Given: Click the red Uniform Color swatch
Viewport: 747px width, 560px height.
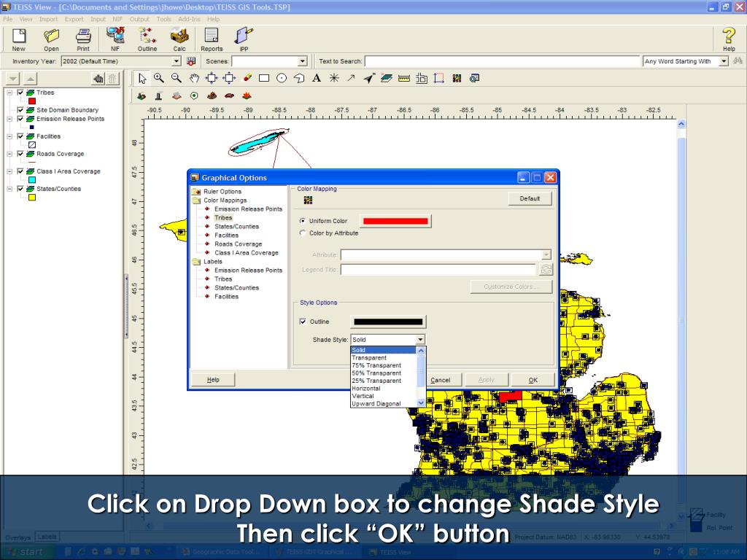Looking at the screenshot, I should tap(395, 221).
